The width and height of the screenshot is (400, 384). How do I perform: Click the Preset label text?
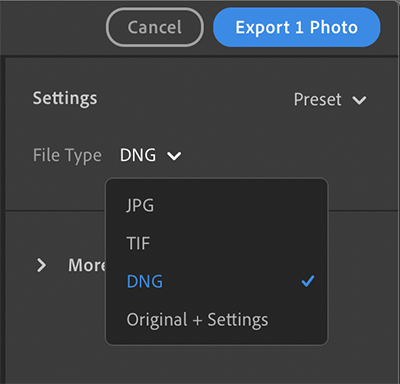(x=317, y=99)
